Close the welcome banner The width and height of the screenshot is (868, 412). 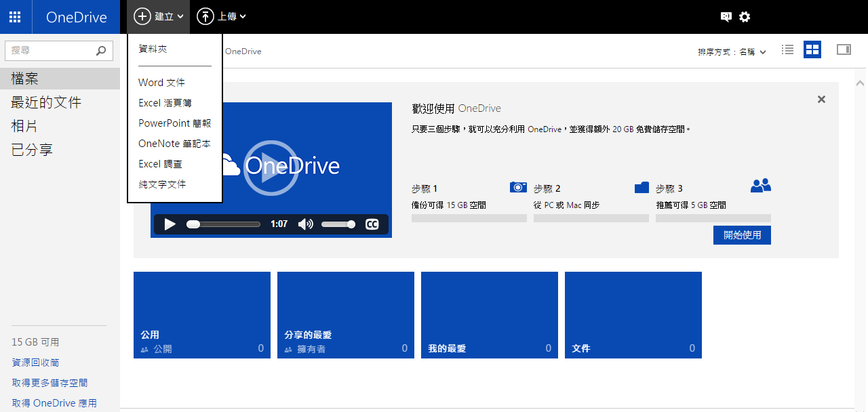point(821,100)
